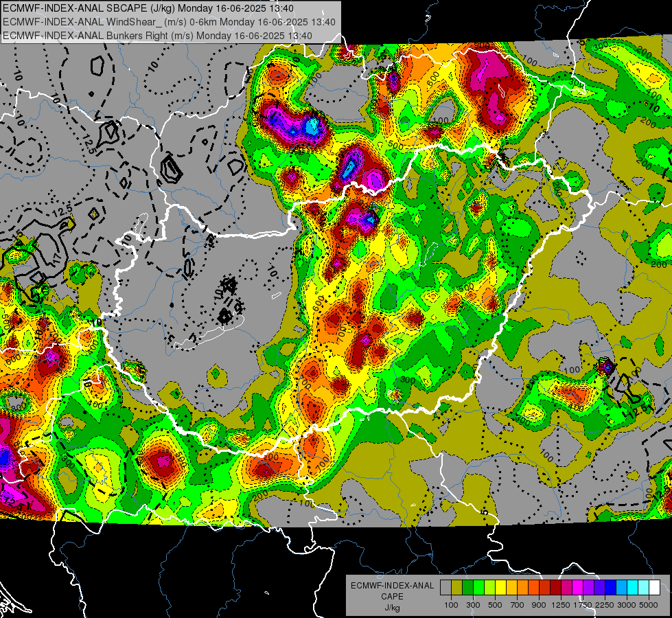Click the ECMWF-INDEX-ANAL legend title
The width and height of the screenshot is (672, 618).
392,586
